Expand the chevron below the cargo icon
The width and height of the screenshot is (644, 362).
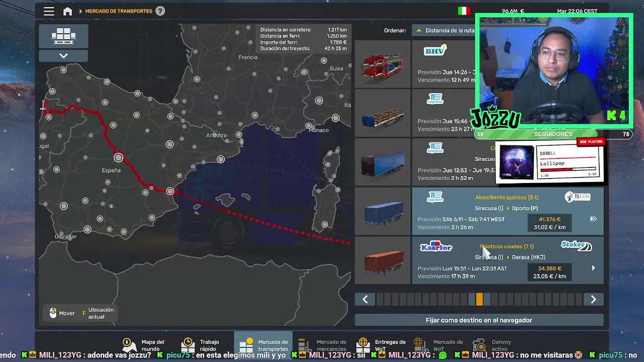click(x=63, y=56)
